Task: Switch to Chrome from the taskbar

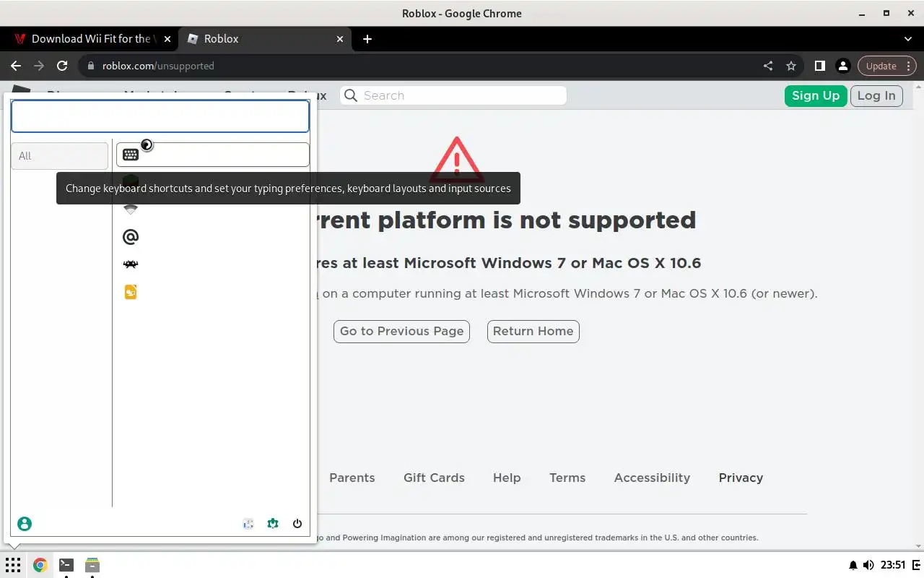Action: click(x=40, y=565)
